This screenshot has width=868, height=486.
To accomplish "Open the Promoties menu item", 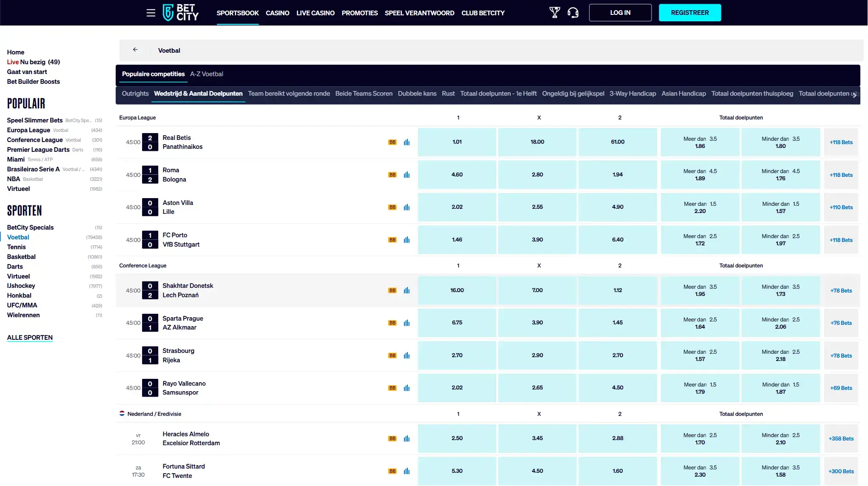I will click(359, 13).
